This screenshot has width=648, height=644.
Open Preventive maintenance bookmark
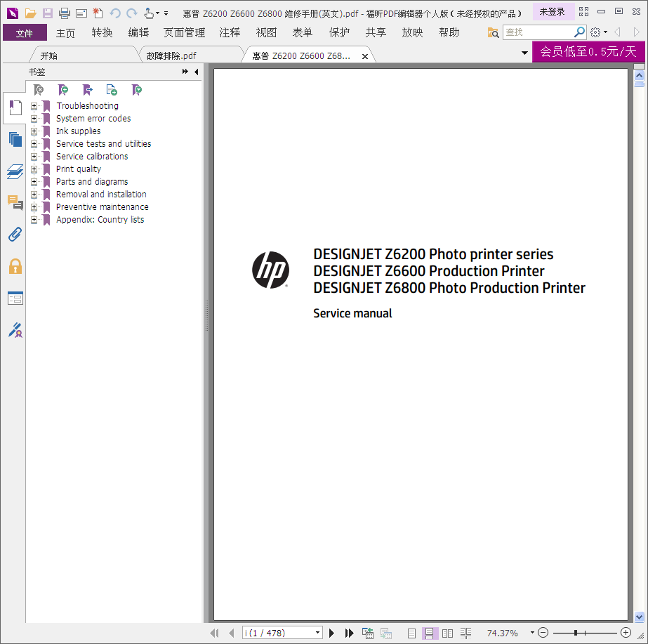pos(102,207)
